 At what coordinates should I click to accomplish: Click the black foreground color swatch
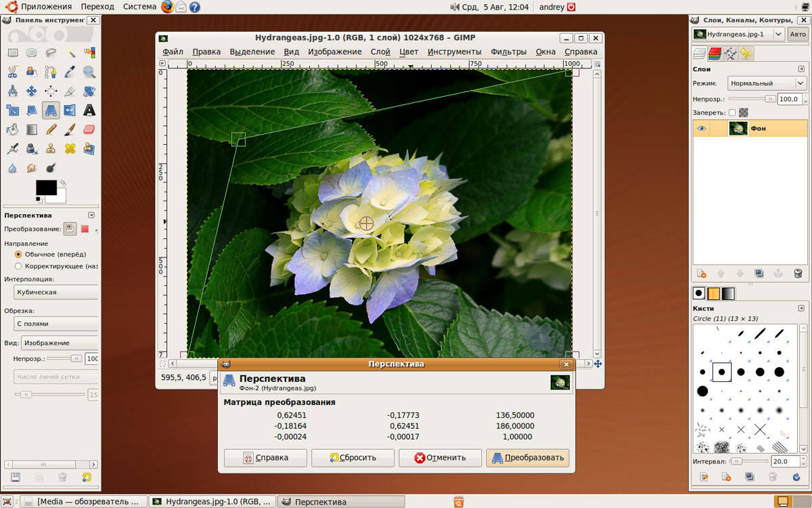click(x=46, y=187)
